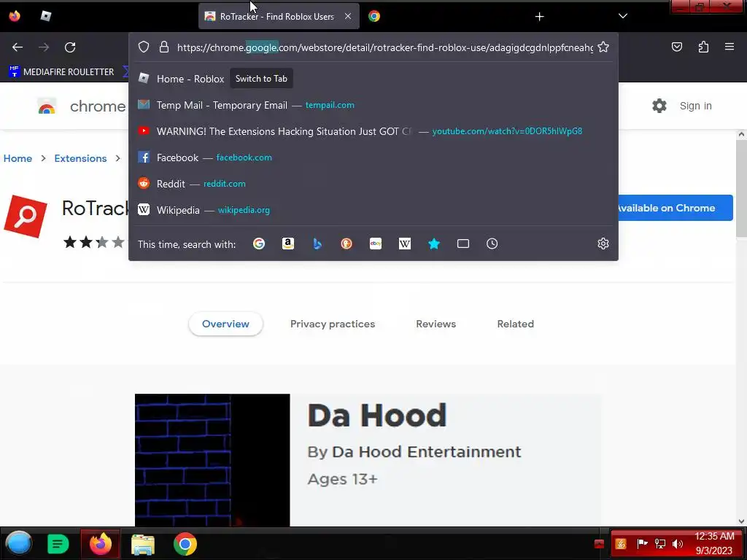The width and height of the screenshot is (747, 560).
Task: Switch to the Related tab
Action: click(x=516, y=324)
